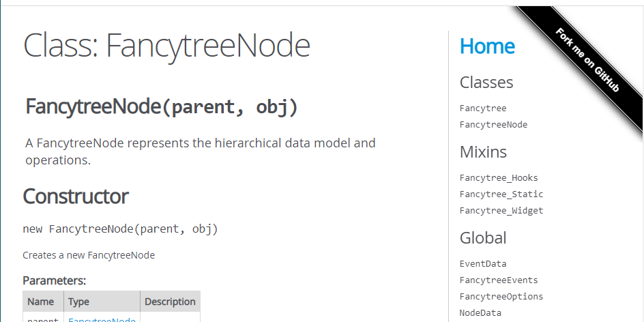This screenshot has height=322, width=644.
Task: Select FancytreeNode in the Classes sidebar list
Action: point(493,124)
